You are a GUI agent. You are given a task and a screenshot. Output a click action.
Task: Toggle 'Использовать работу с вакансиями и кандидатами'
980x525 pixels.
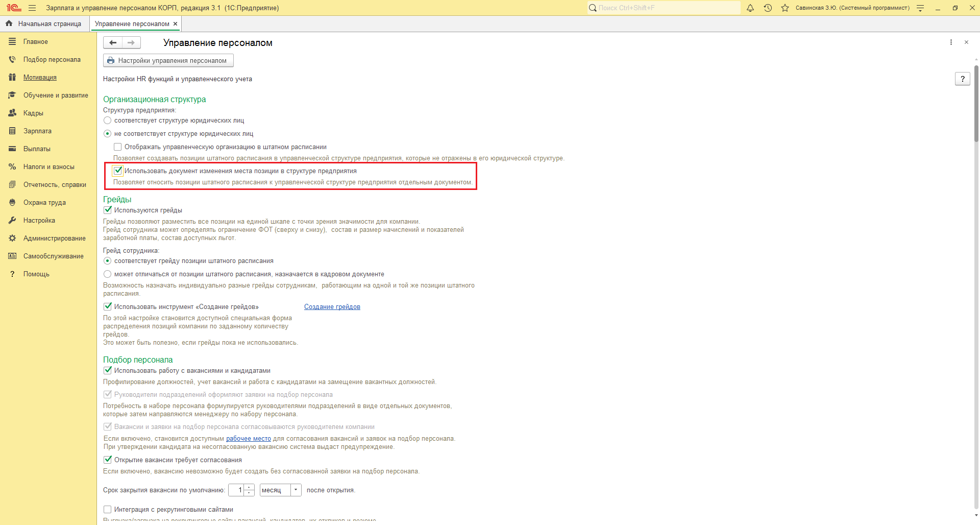point(108,370)
